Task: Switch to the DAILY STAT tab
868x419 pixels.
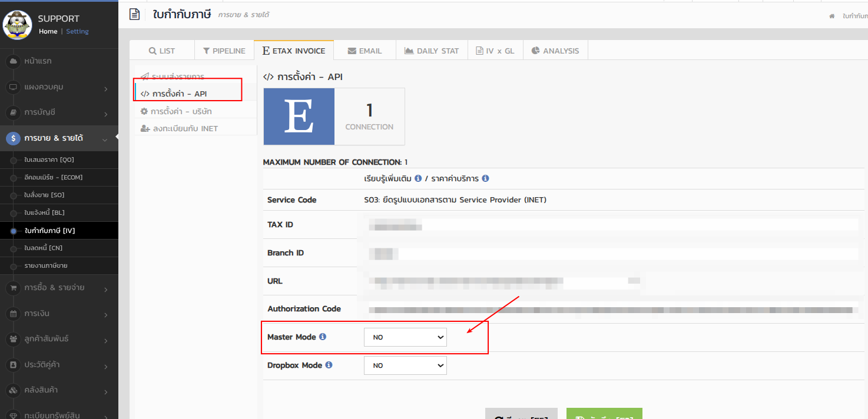Action: pos(432,51)
